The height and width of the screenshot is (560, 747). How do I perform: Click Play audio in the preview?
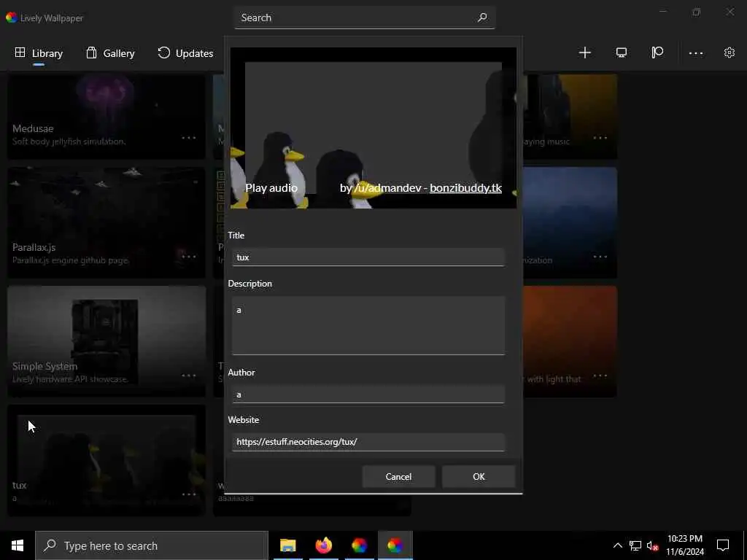271,188
